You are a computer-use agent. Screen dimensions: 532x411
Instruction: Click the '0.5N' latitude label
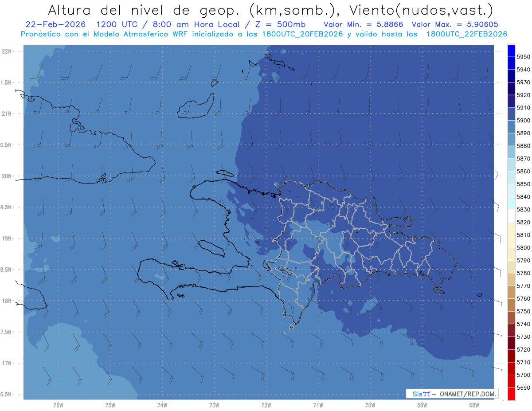click(x=6, y=145)
